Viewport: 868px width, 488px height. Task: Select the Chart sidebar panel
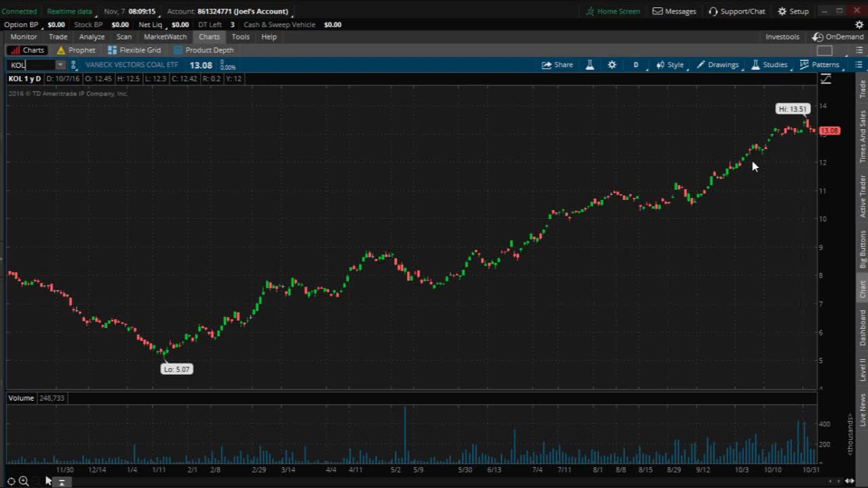pyautogui.click(x=863, y=289)
